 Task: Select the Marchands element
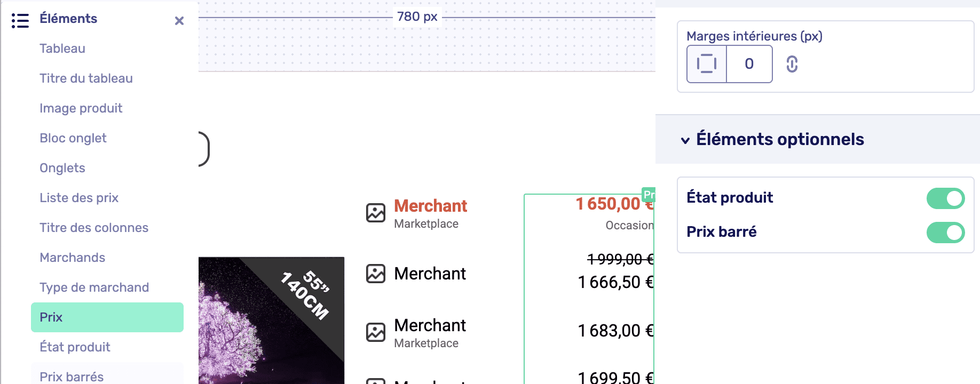point(72,257)
